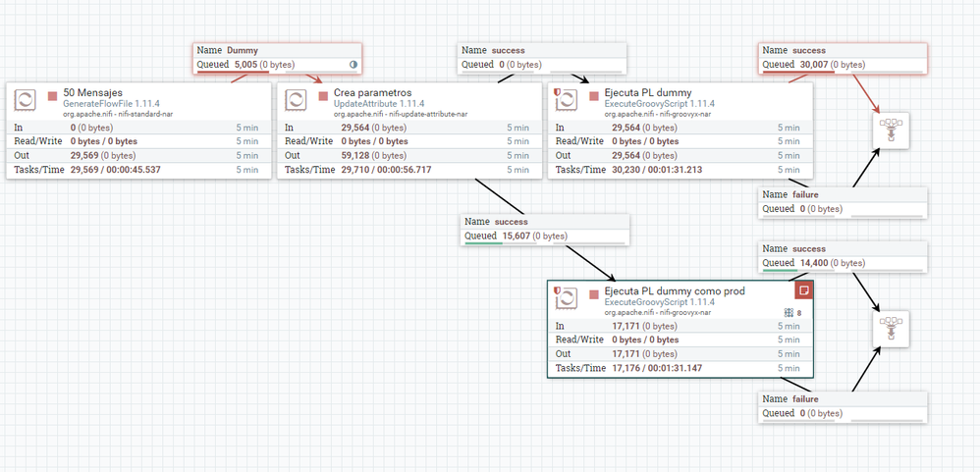Click the restricted shield icon on Ejecuta PL dummy
Screen dimensions: 980x472
coord(558,91)
